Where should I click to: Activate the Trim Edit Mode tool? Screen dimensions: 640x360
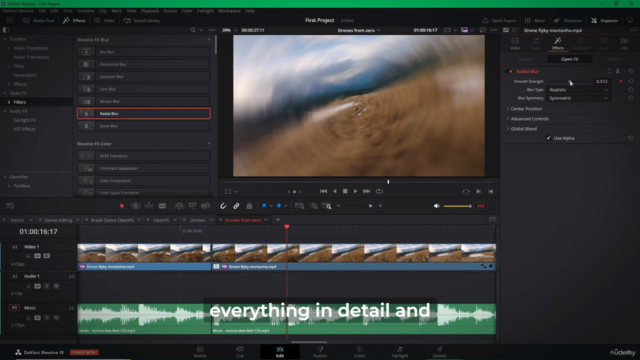click(136, 206)
